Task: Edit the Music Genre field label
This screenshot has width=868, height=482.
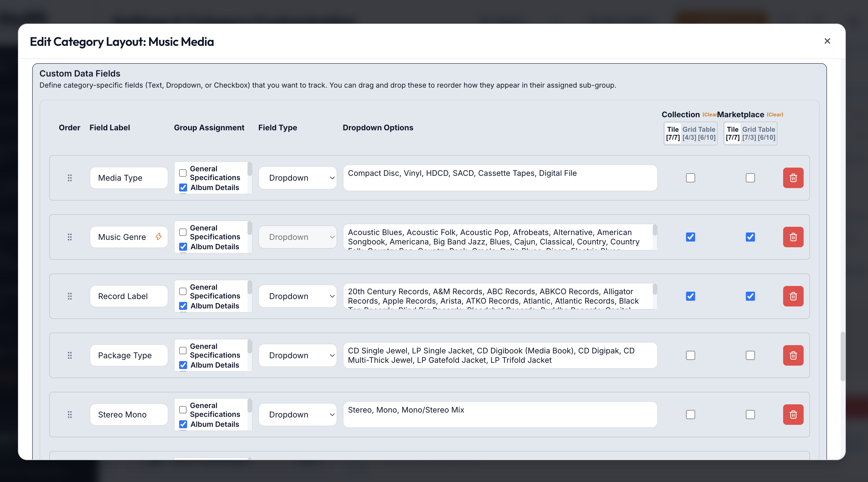Action: (129, 237)
